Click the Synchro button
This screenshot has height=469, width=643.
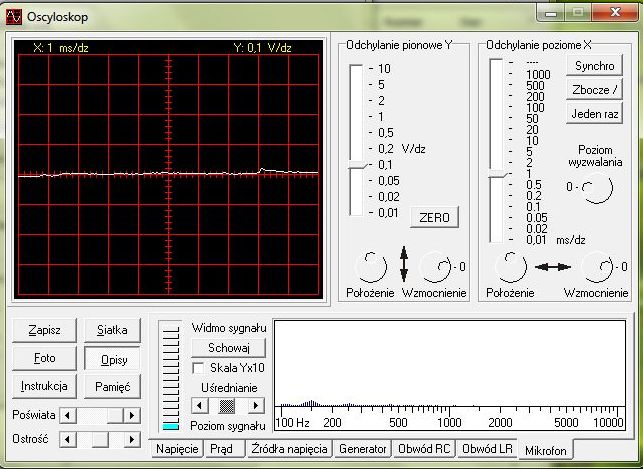594,66
